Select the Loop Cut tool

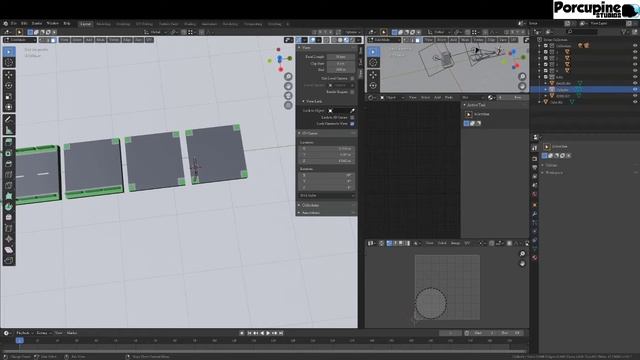click(9, 175)
